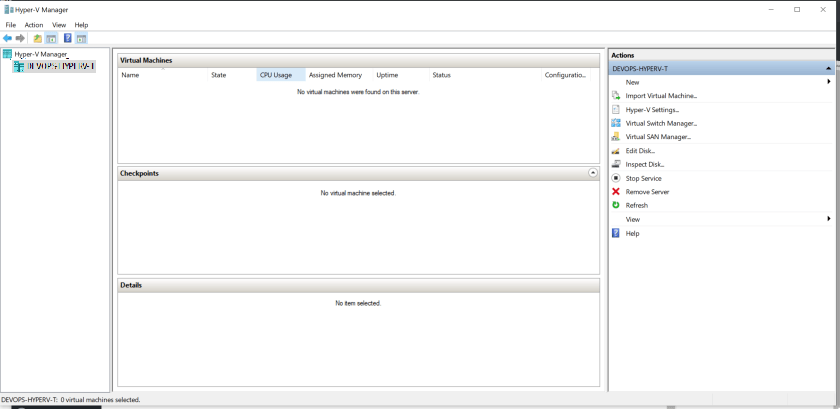Click the 'No virtual machine selected.' message
The width and height of the screenshot is (840, 409).
[x=358, y=192]
